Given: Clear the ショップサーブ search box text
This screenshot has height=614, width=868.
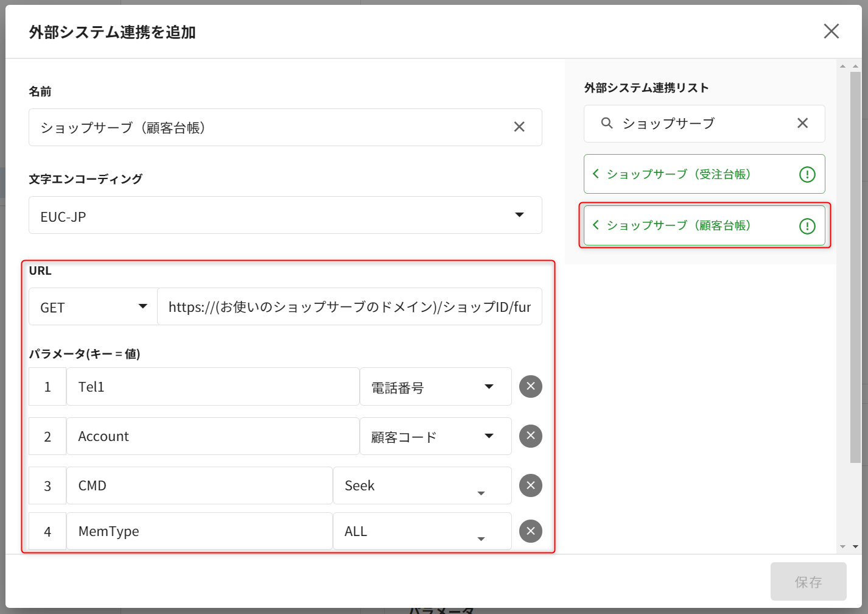Looking at the screenshot, I should pos(802,123).
